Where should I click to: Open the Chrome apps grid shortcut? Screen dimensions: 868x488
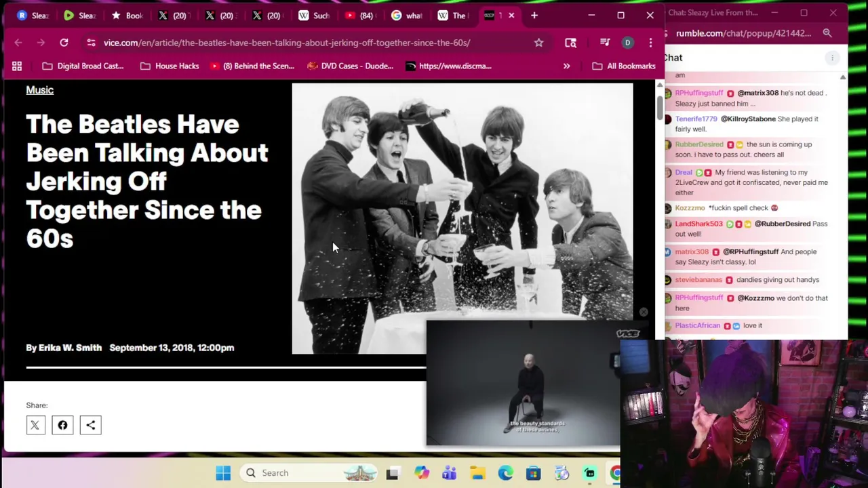(x=17, y=66)
